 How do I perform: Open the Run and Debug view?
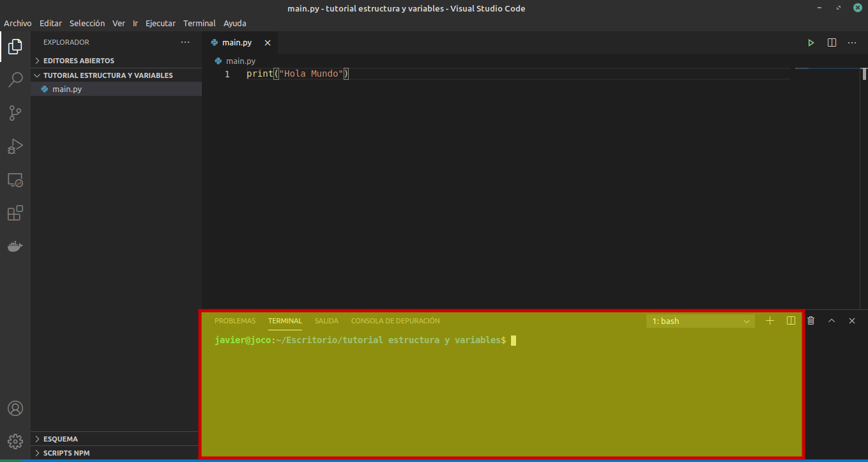tap(15, 147)
